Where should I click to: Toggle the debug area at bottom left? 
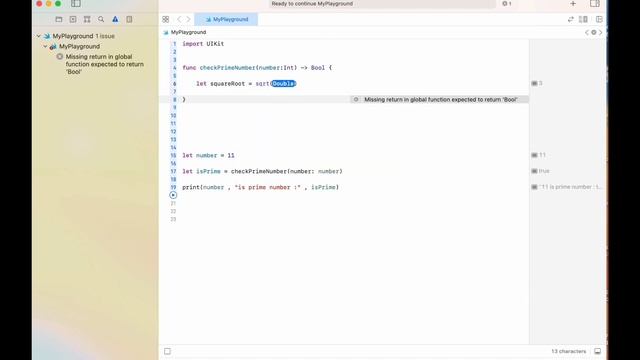coord(167,351)
